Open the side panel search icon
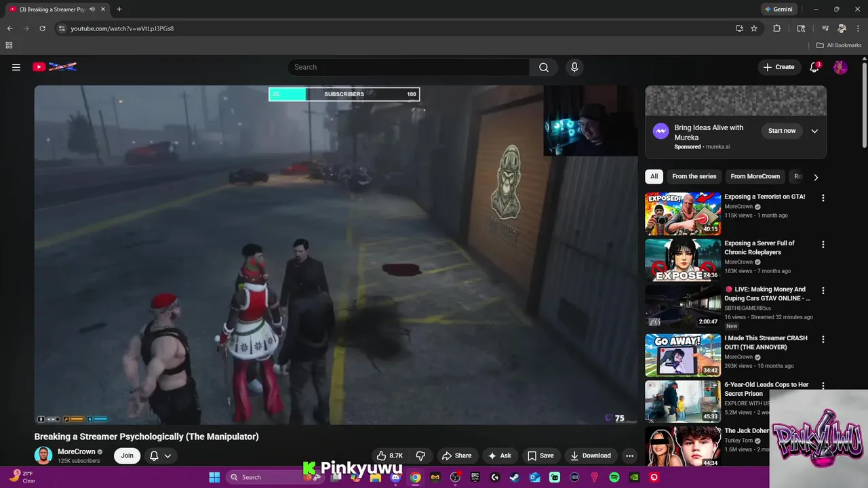Screen dimensions: 868x488 [x=801, y=28]
